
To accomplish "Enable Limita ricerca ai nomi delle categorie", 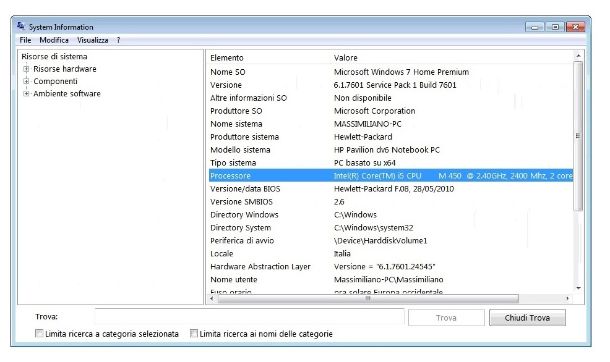I will pyautogui.click(x=194, y=333).
